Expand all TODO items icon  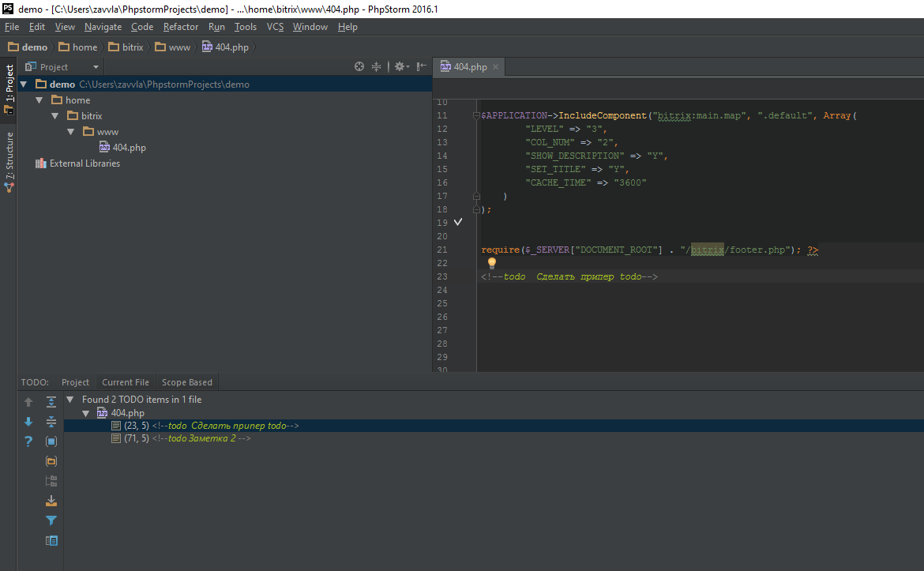click(51, 402)
